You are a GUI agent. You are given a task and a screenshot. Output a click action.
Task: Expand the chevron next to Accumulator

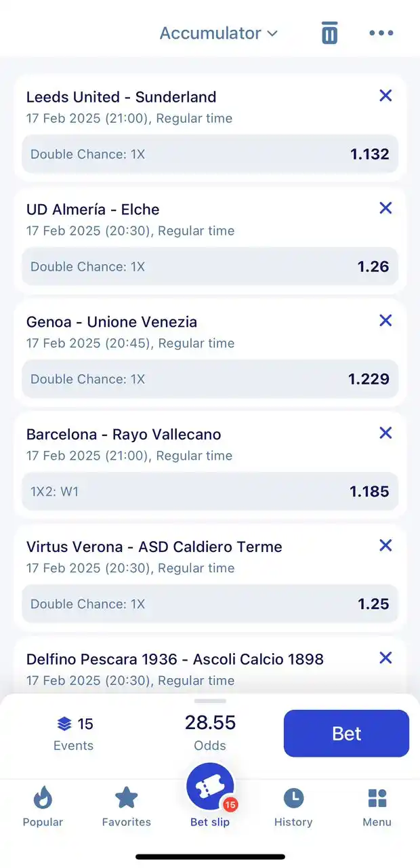271,33
